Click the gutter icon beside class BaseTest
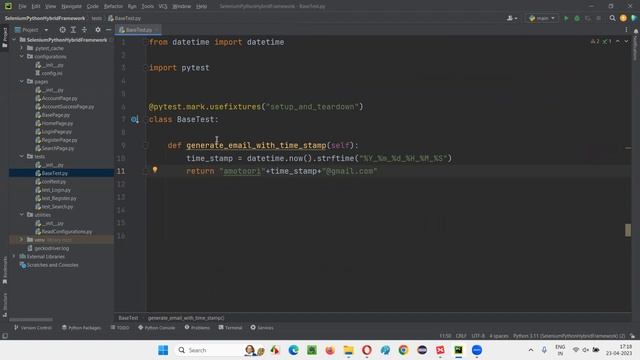640x360 pixels. [134, 120]
